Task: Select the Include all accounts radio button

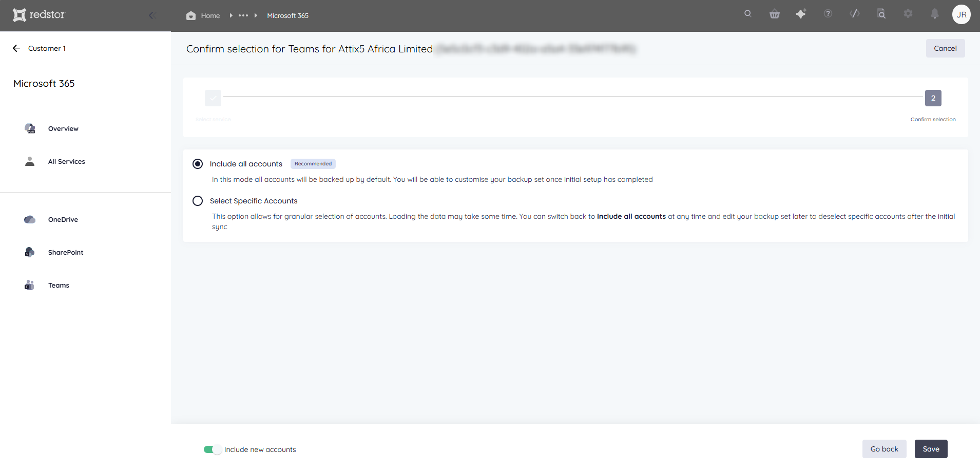Action: click(198, 164)
